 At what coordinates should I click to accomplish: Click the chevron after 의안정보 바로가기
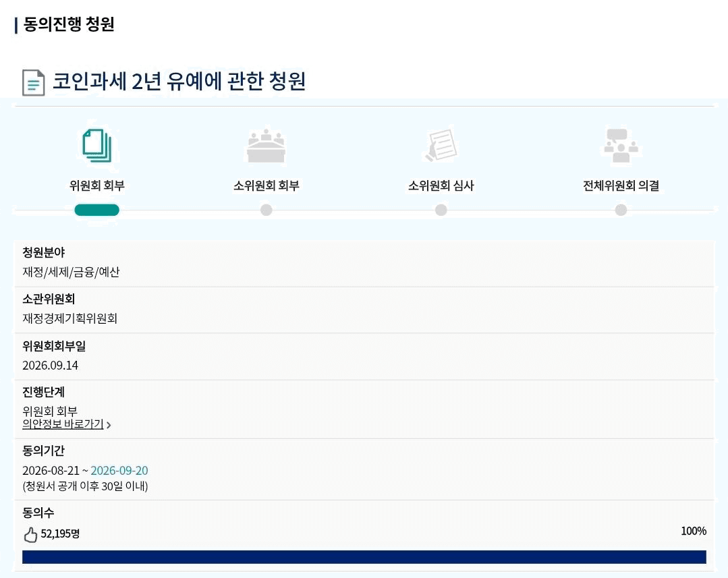pos(109,425)
